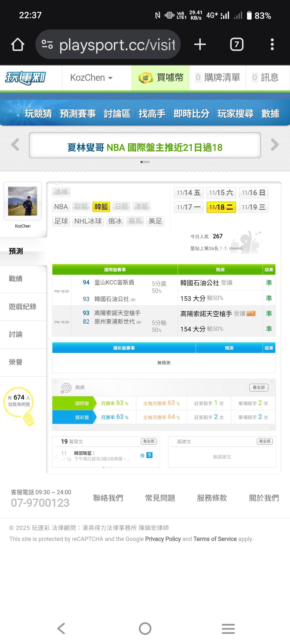Select the 足球 league filter
Image resolution: width=290 pixels, height=644 pixels.
click(x=61, y=221)
